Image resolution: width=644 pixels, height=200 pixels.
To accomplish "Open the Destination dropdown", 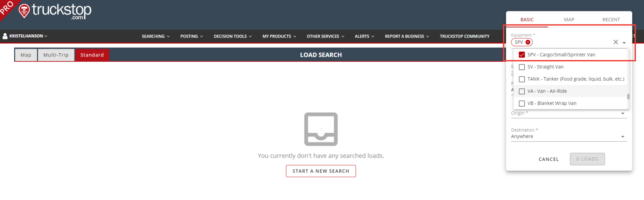I will [623, 137].
